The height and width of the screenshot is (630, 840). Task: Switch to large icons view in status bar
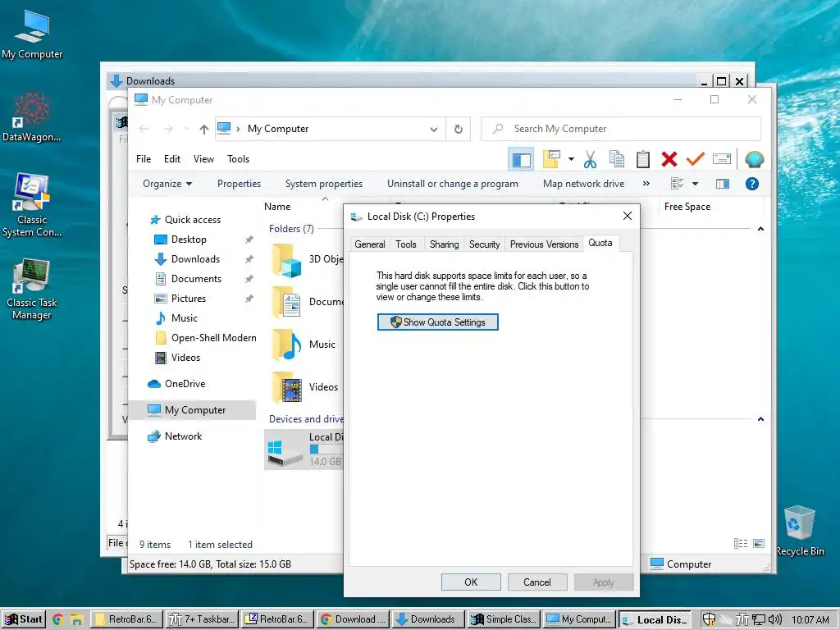pyautogui.click(x=759, y=544)
